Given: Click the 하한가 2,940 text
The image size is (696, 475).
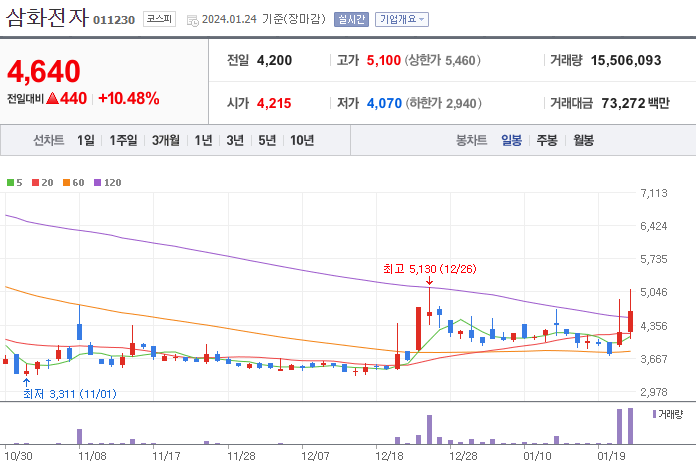Looking at the screenshot, I should tap(443, 103).
